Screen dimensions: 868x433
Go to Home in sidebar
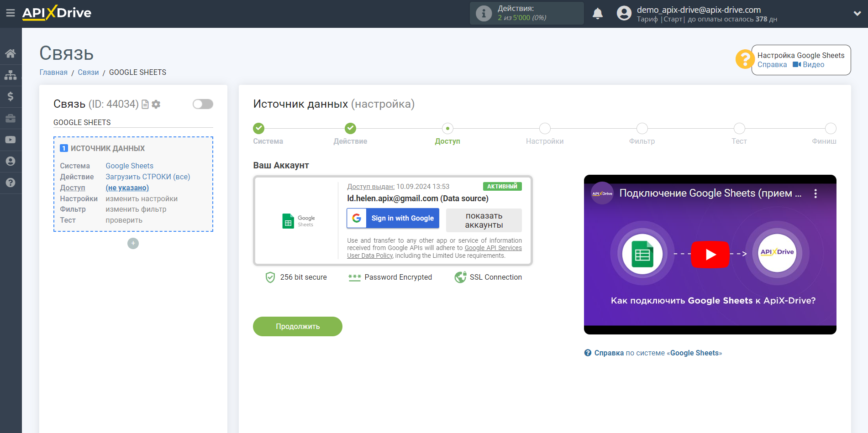[11, 53]
